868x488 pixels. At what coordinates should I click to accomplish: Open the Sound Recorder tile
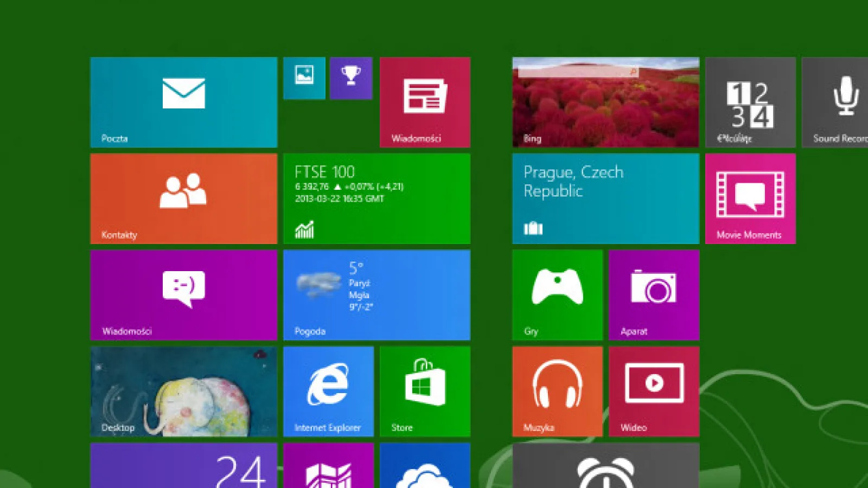[x=835, y=102]
